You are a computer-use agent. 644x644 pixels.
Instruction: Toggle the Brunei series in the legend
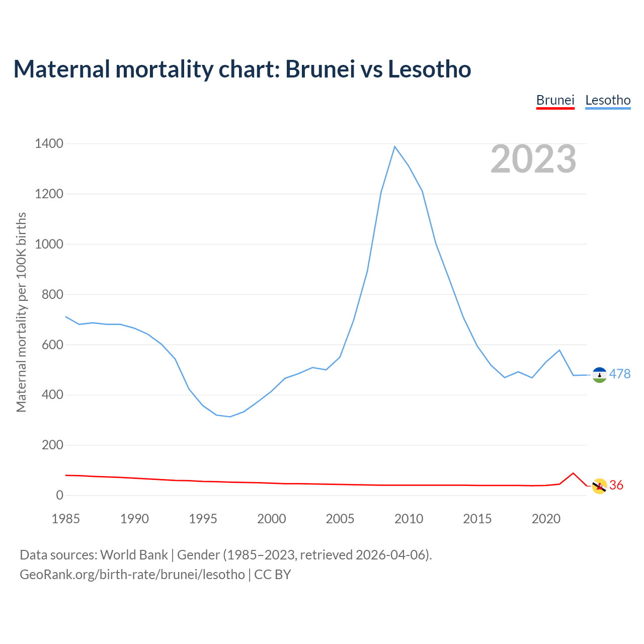(555, 100)
